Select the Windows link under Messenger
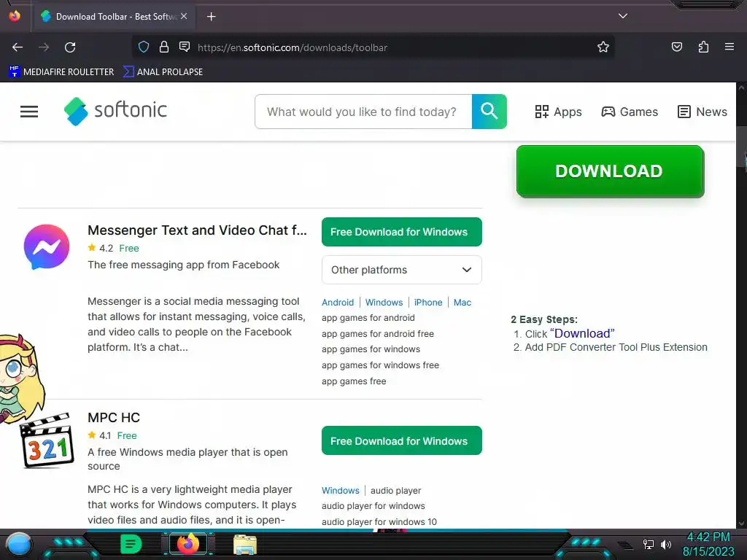Screen dimensions: 747x560 point(384,303)
